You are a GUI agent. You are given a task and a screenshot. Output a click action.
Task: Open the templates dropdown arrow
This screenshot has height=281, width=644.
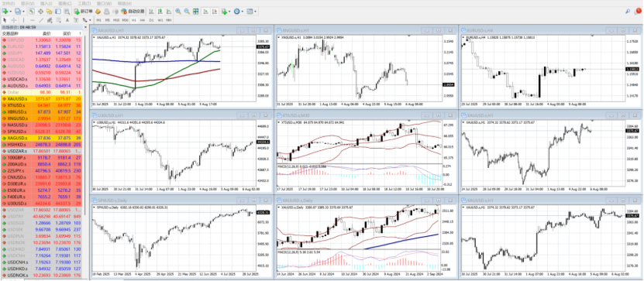(x=256, y=12)
